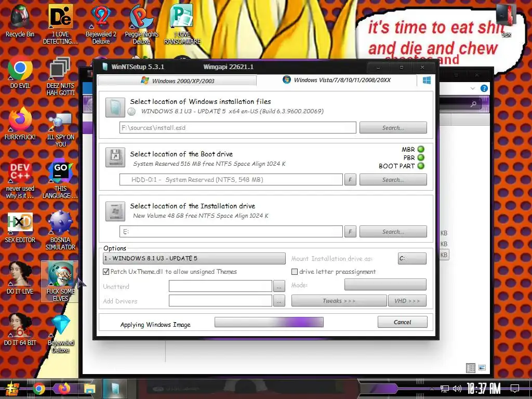This screenshot has height=399, width=532.
Task: Click the Windows installation files source icon
Action: click(x=115, y=108)
